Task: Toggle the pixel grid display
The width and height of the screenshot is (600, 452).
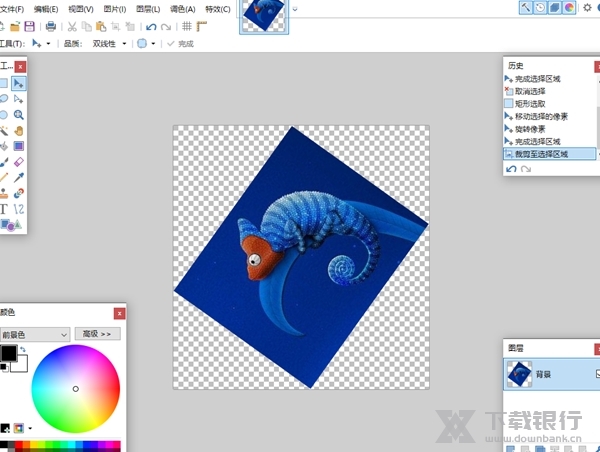Action: (187, 26)
